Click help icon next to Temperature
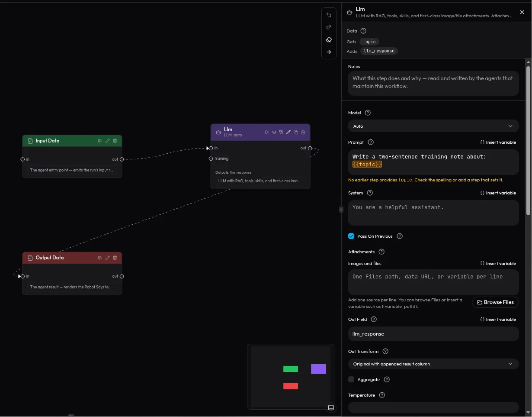 pyautogui.click(x=381, y=395)
